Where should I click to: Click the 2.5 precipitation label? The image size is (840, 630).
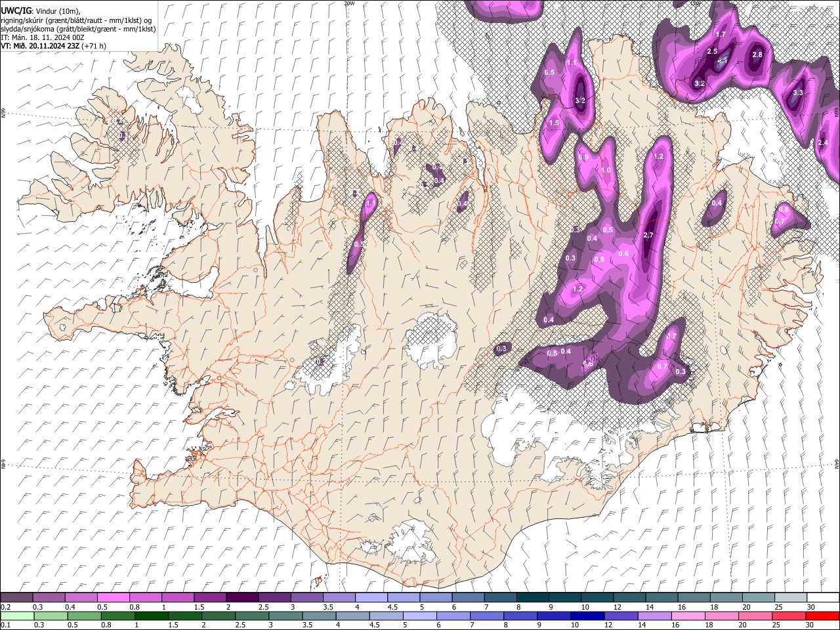click(712, 51)
